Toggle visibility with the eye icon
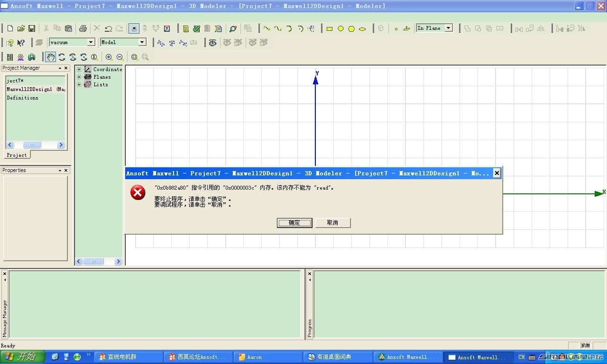Screen dimensions: 607x364 (213, 43)
